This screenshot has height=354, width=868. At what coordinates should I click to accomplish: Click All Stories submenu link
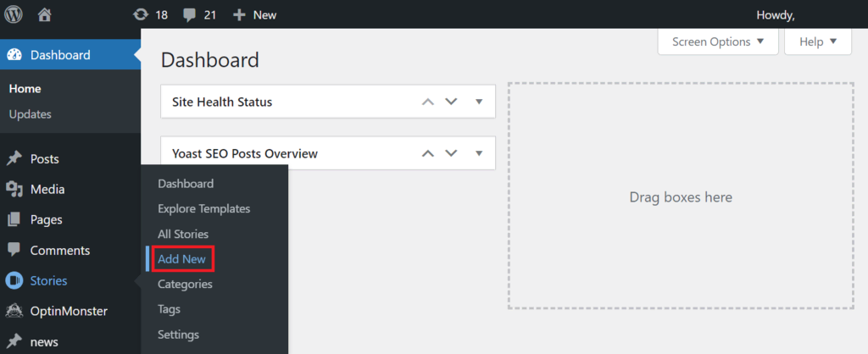[183, 234]
